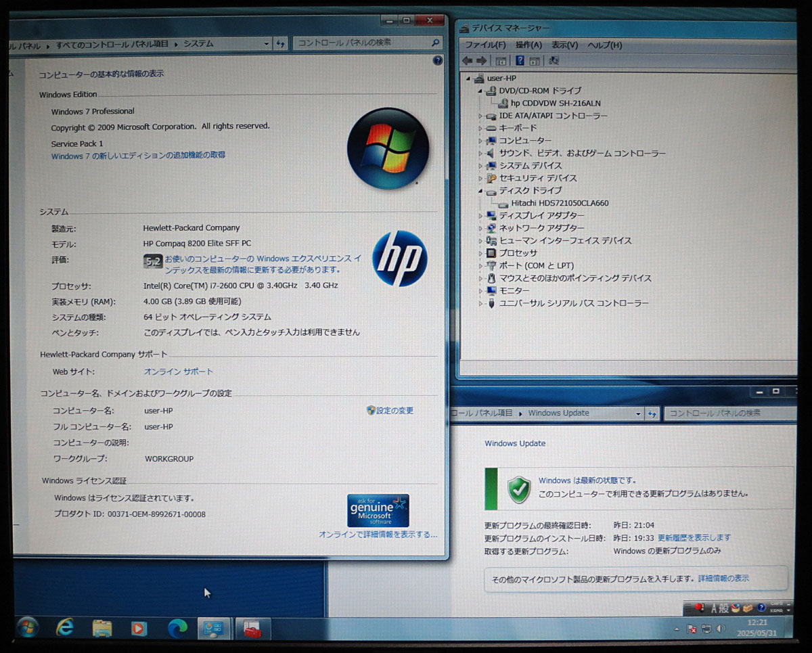The width and height of the screenshot is (812, 653).
Task: Click the キーボード keyboard device icon
Action: pyautogui.click(x=491, y=128)
